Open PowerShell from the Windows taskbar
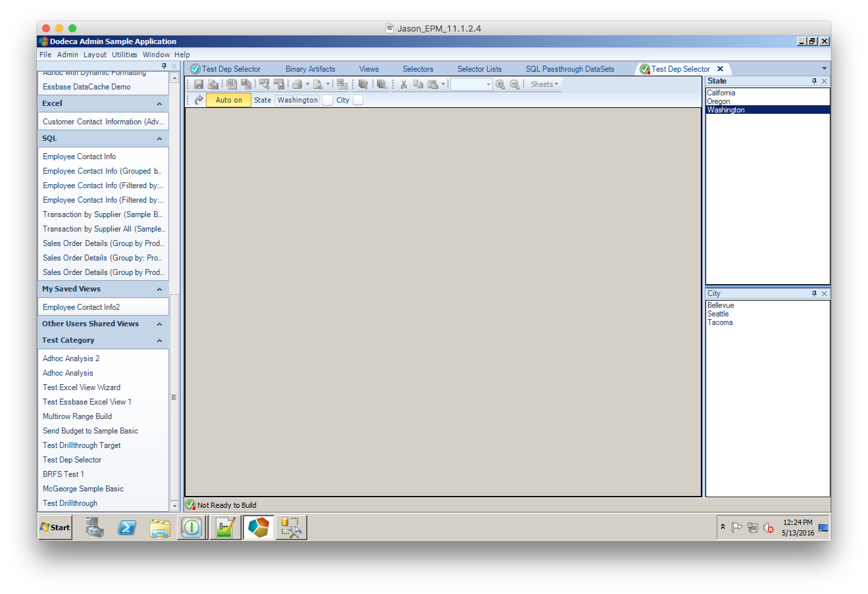The width and height of the screenshot is (868, 594). click(127, 528)
